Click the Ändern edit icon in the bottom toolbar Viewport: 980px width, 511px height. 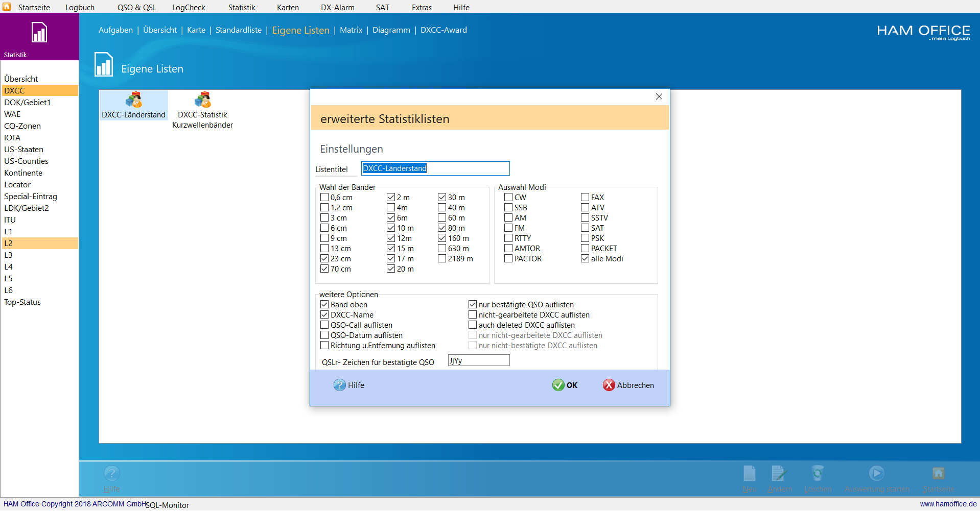pos(779,473)
